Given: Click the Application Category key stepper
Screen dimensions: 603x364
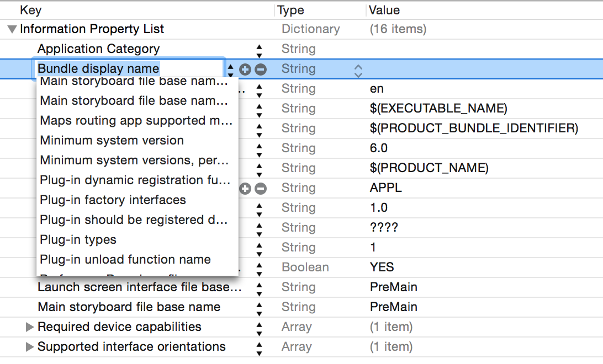Looking at the screenshot, I should pyautogui.click(x=259, y=50).
